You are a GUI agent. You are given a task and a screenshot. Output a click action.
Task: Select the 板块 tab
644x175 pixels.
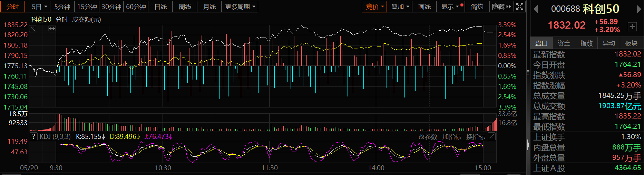tap(631, 43)
